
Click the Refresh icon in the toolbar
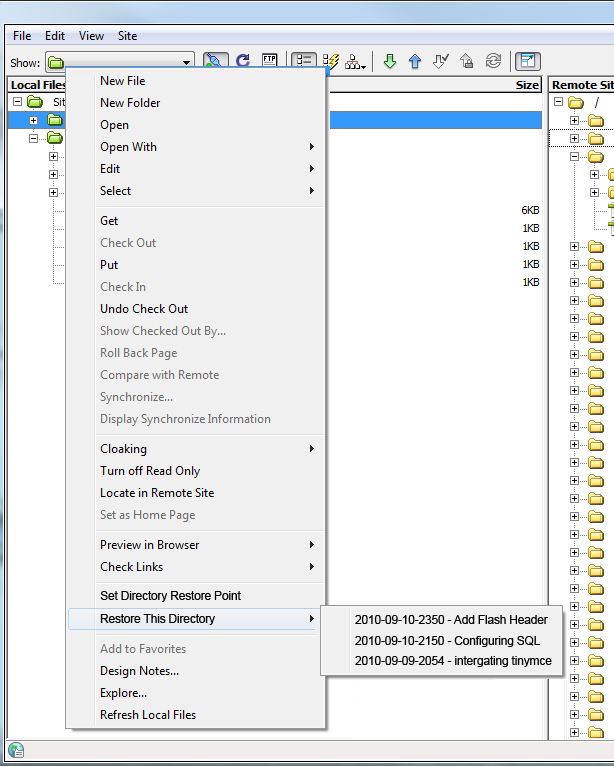[x=243, y=61]
